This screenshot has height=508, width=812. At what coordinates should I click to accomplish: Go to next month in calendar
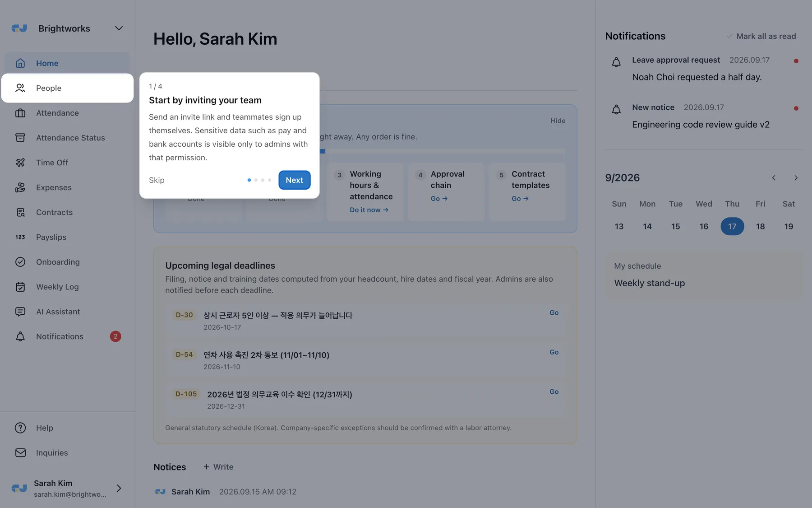click(x=796, y=178)
